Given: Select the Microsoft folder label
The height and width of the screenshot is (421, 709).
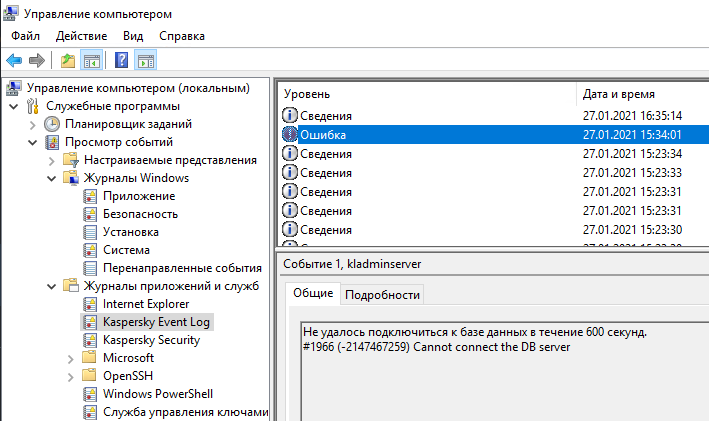Looking at the screenshot, I should coord(128,358).
